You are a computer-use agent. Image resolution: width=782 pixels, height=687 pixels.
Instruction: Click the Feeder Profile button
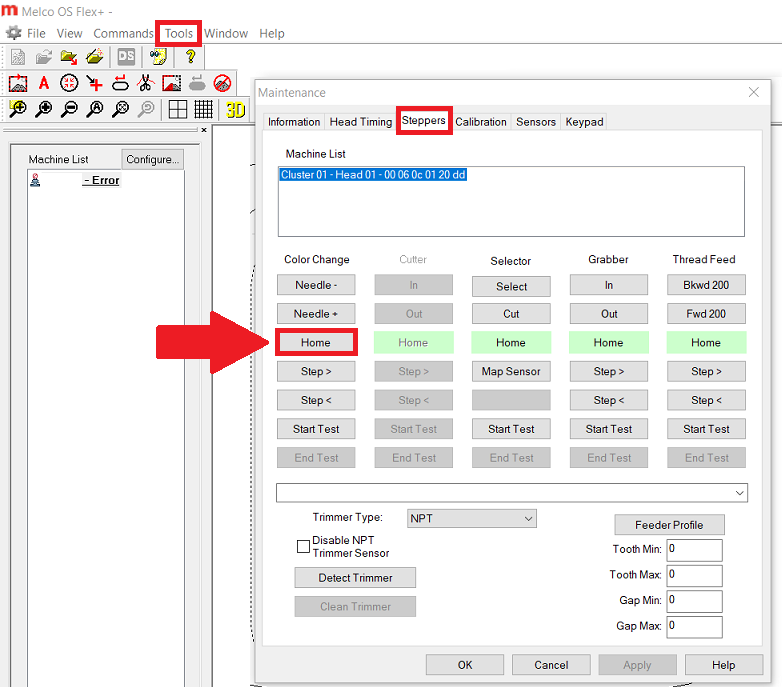click(x=669, y=525)
